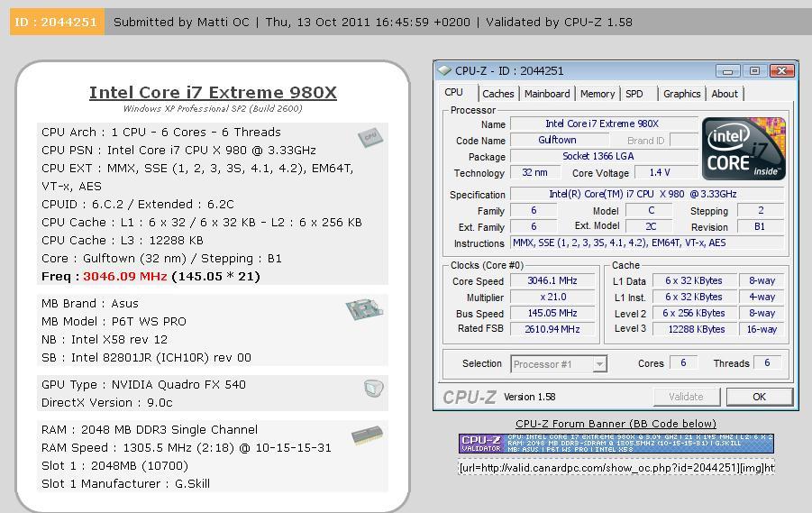The height and width of the screenshot is (513, 812).
Task: Click the Revision value B1
Action: point(760,226)
